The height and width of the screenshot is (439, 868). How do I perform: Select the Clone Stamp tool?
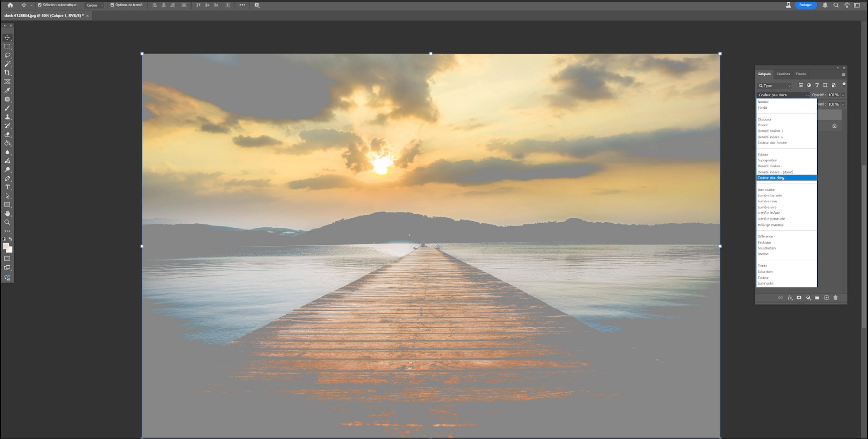pyautogui.click(x=7, y=117)
